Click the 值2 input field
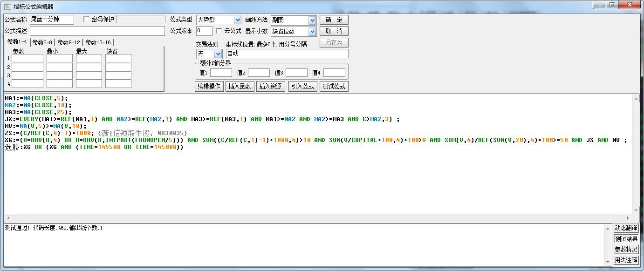The image size is (644, 271). [259, 73]
